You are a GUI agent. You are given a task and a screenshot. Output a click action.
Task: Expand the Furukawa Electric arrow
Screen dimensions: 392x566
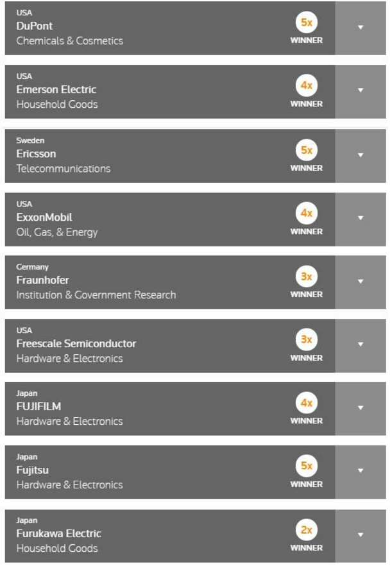[360, 536]
